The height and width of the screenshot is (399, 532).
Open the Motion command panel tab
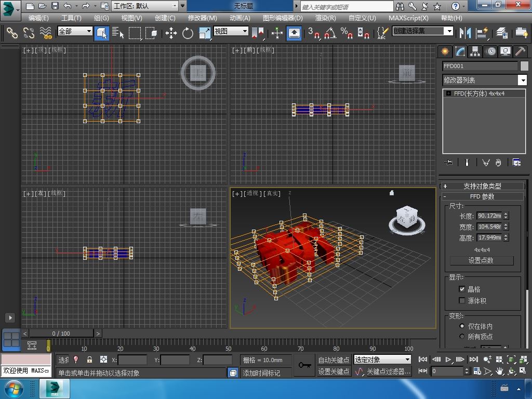490,51
